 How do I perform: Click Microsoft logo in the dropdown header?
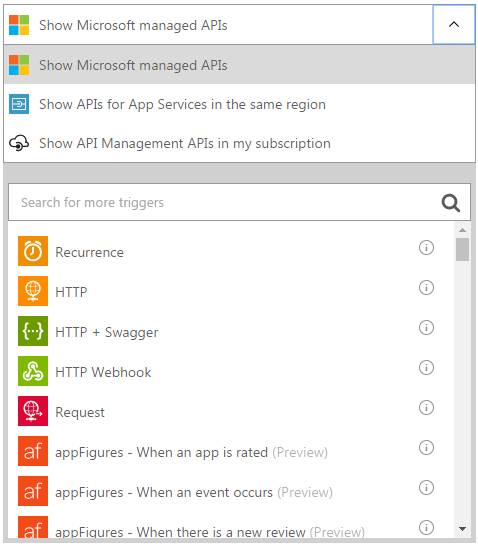19,25
